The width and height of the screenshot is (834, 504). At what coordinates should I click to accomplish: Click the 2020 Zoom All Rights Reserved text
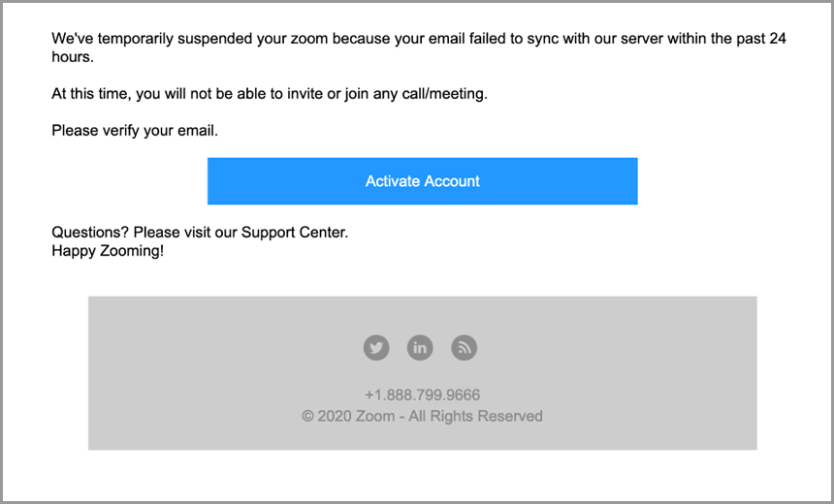422,416
